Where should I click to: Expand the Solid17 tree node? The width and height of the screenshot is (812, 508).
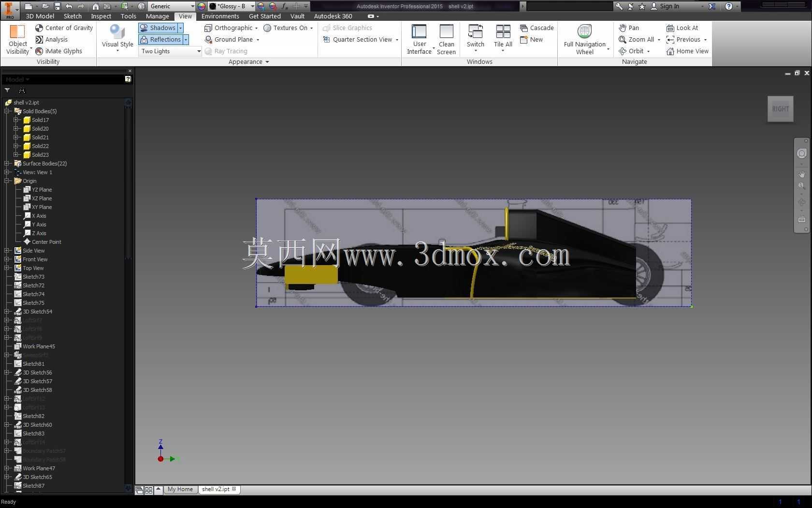(x=16, y=120)
